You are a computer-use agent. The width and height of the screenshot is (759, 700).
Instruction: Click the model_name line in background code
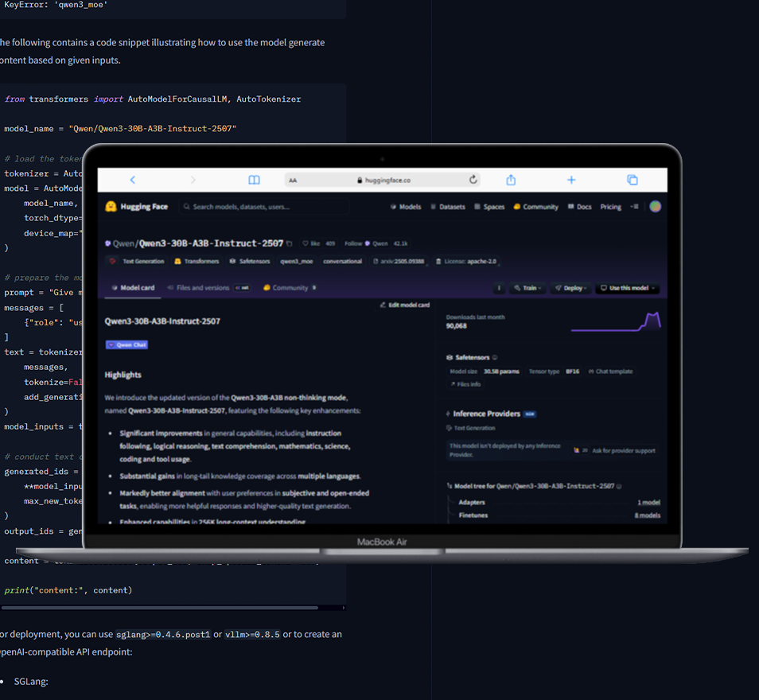tap(120, 129)
